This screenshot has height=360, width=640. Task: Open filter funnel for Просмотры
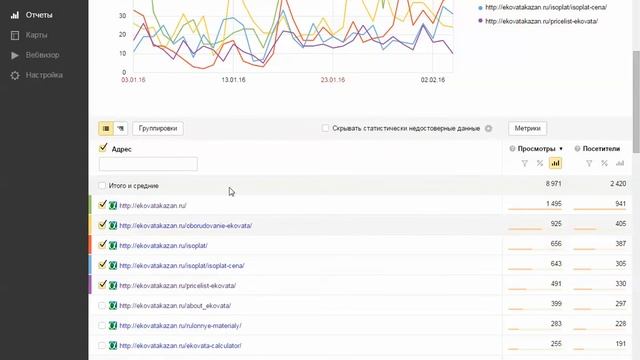point(524,164)
